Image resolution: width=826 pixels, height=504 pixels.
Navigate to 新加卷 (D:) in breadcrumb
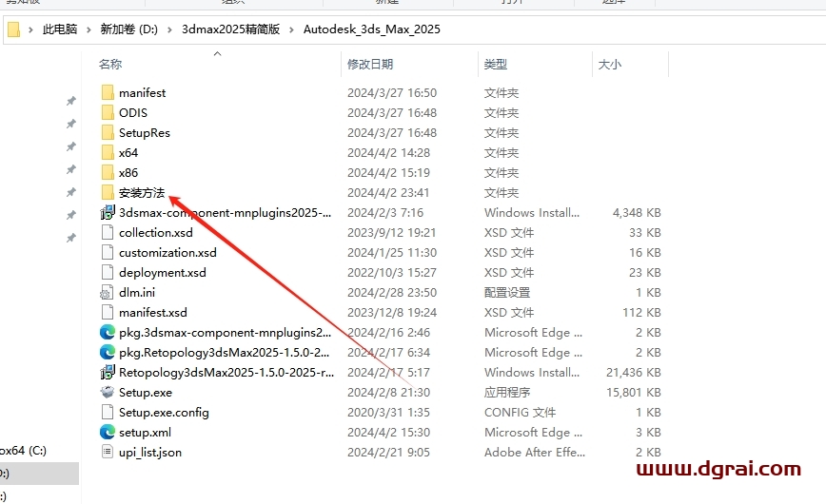tap(129, 29)
